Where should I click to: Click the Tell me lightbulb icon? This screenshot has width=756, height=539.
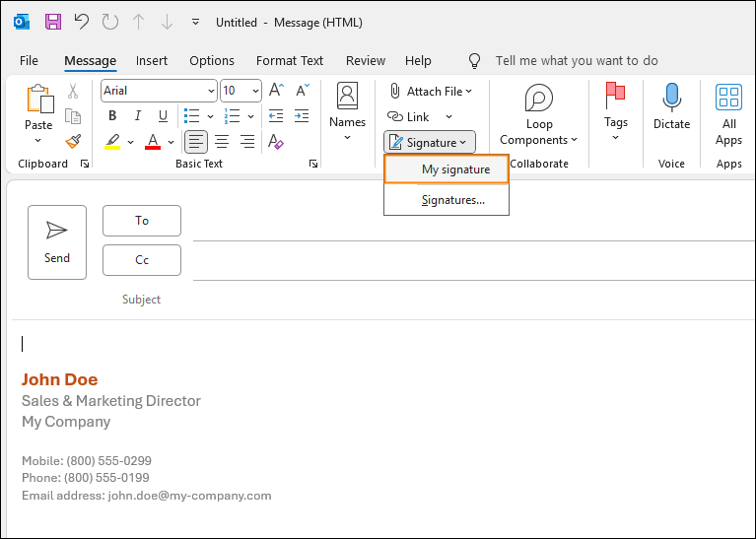[x=474, y=61]
